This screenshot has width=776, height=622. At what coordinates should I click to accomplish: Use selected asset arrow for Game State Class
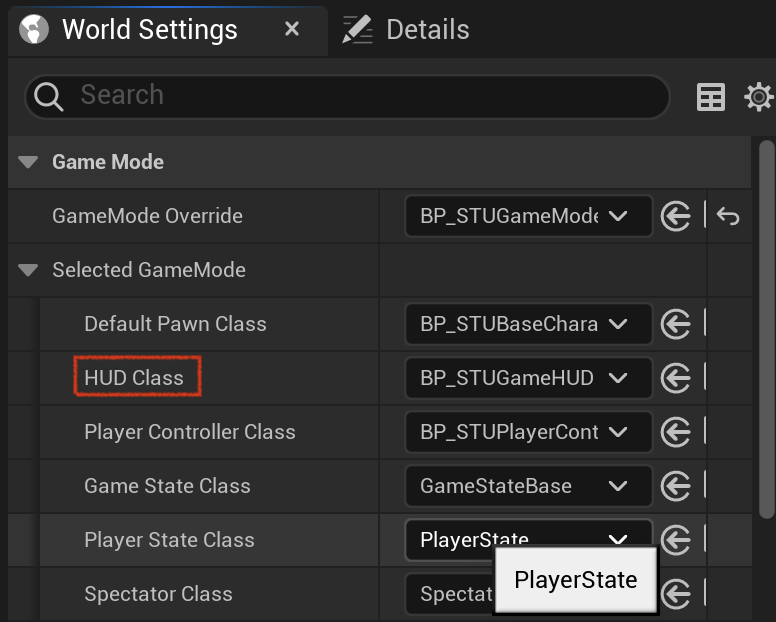(676, 486)
